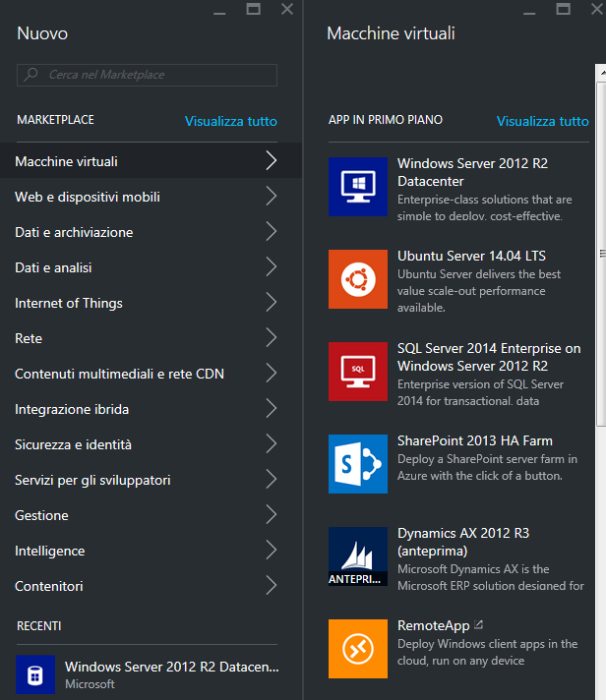606x700 pixels.
Task: Maximize the Nuovo blade panel
Action: tap(253, 9)
